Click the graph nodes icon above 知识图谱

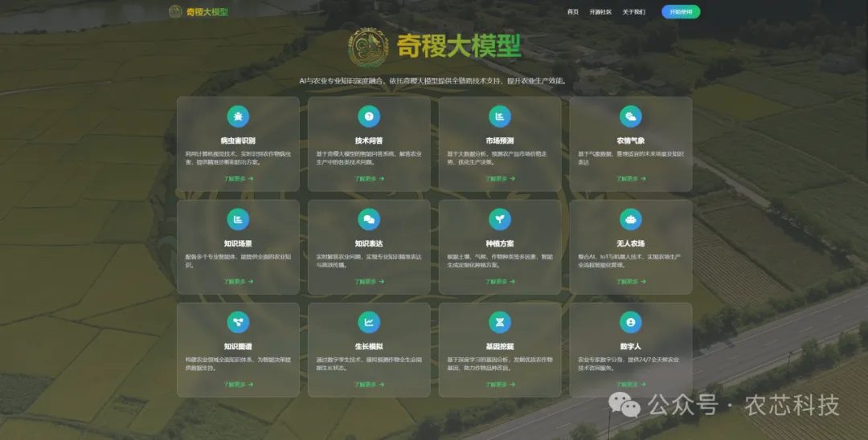(x=238, y=322)
